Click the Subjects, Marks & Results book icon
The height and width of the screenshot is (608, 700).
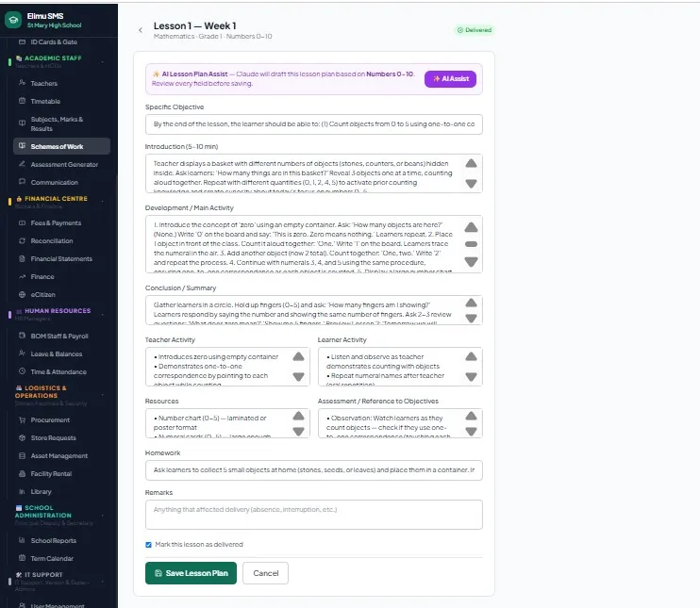click(x=22, y=123)
